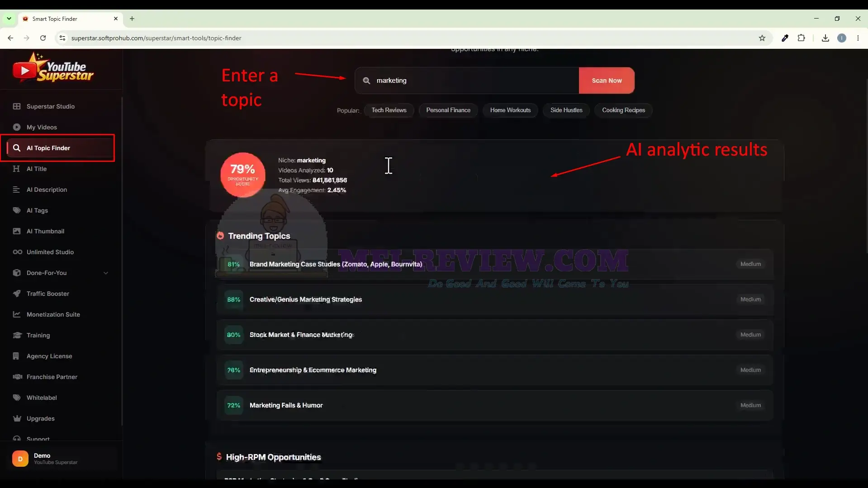Click the Monetization Suite chart icon
Image resolution: width=868 pixels, height=488 pixels.
click(x=17, y=314)
